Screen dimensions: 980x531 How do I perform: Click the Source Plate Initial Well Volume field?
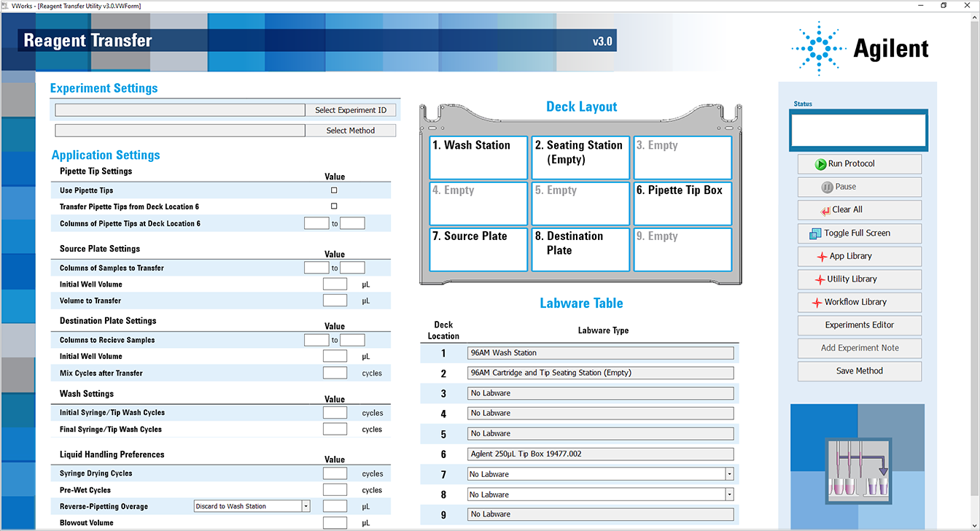click(x=335, y=284)
